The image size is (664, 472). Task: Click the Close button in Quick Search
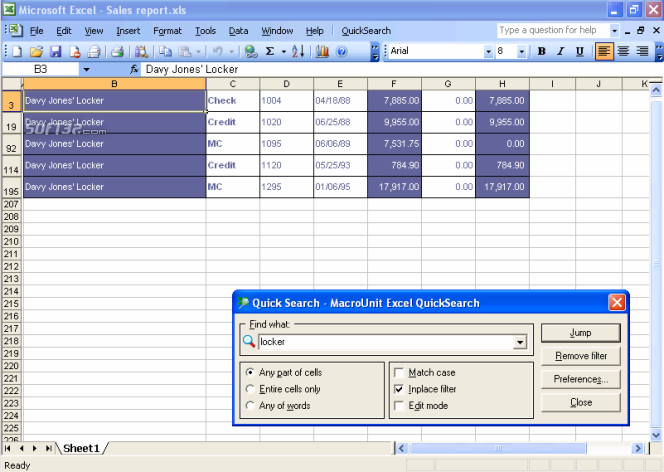click(x=581, y=403)
